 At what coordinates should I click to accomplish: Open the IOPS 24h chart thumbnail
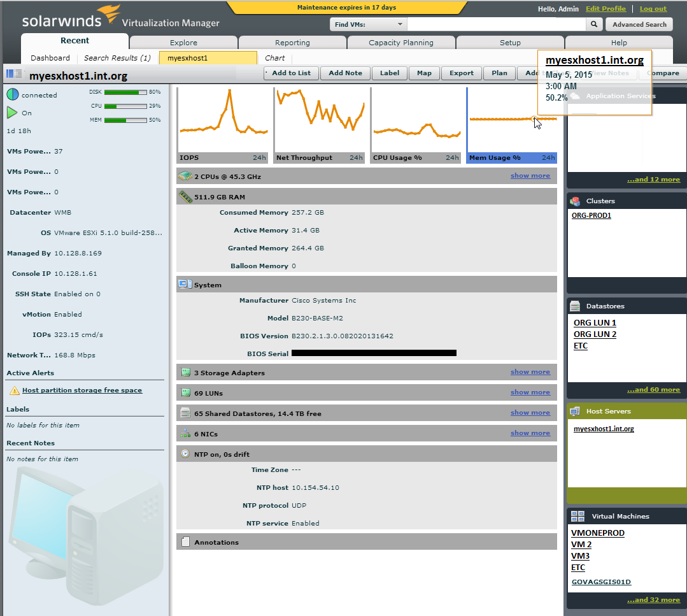222,125
